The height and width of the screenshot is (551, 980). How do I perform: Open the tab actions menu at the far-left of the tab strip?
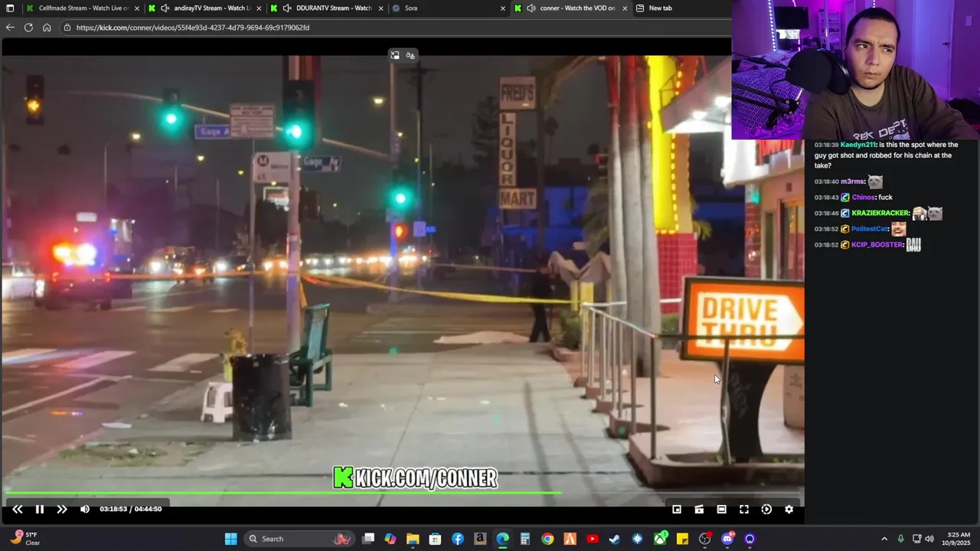tap(8, 8)
